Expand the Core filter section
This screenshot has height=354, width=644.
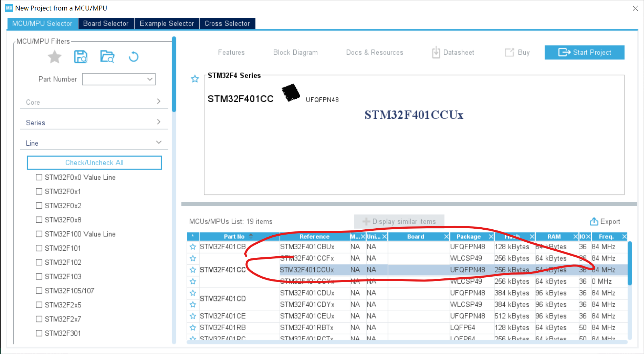coord(159,102)
